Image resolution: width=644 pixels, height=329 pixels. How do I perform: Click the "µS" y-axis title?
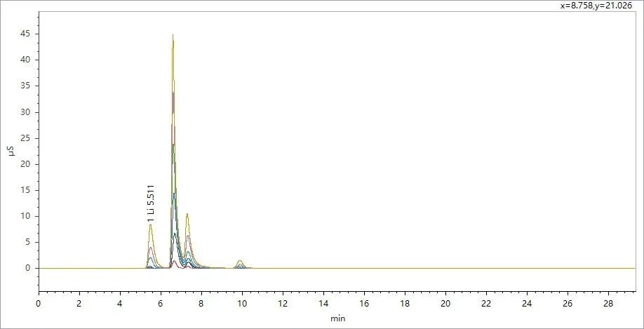pyautogui.click(x=12, y=151)
